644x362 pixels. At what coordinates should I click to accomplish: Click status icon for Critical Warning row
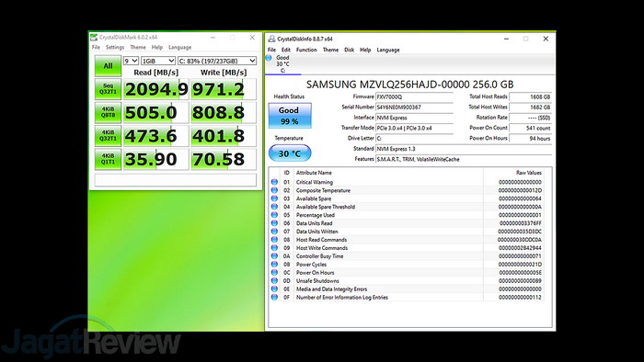tap(274, 182)
